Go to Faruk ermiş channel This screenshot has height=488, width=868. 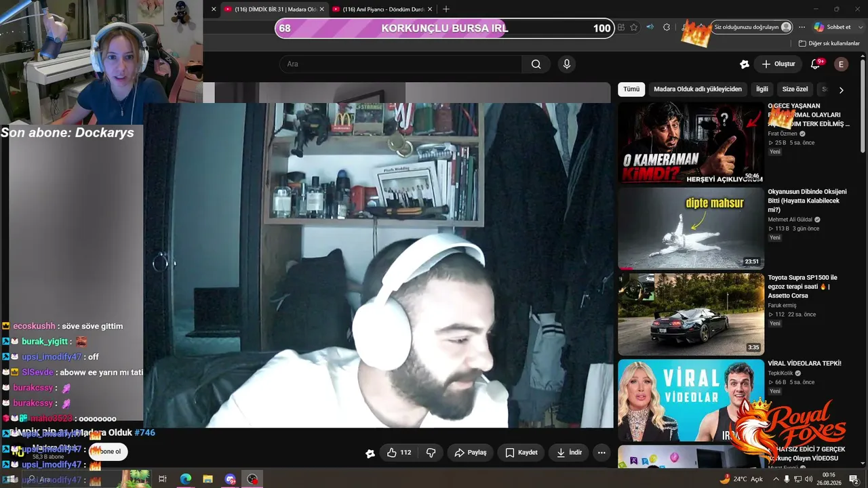point(782,306)
